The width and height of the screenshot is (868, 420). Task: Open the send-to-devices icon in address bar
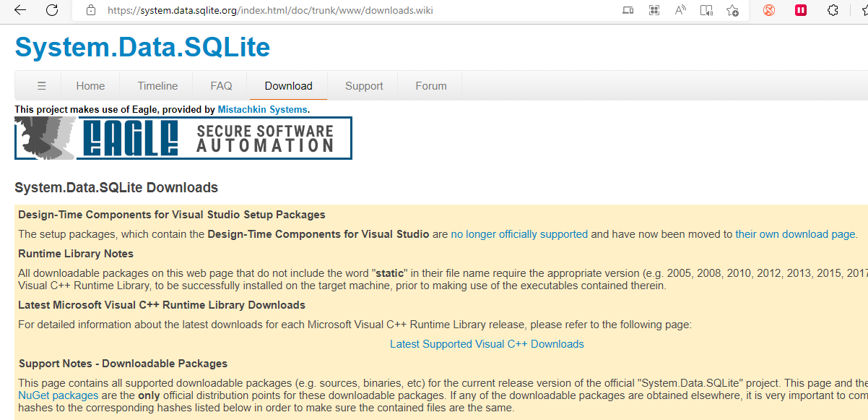(x=628, y=10)
